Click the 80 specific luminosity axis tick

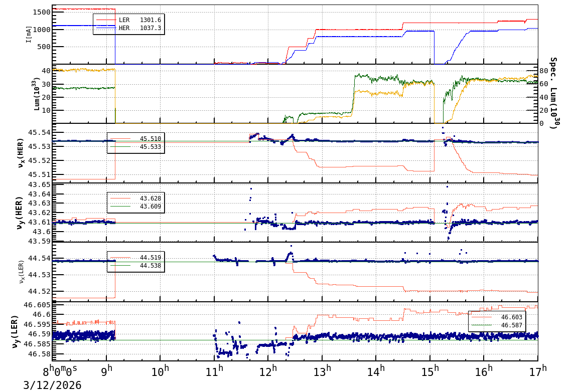pyautogui.click(x=544, y=71)
